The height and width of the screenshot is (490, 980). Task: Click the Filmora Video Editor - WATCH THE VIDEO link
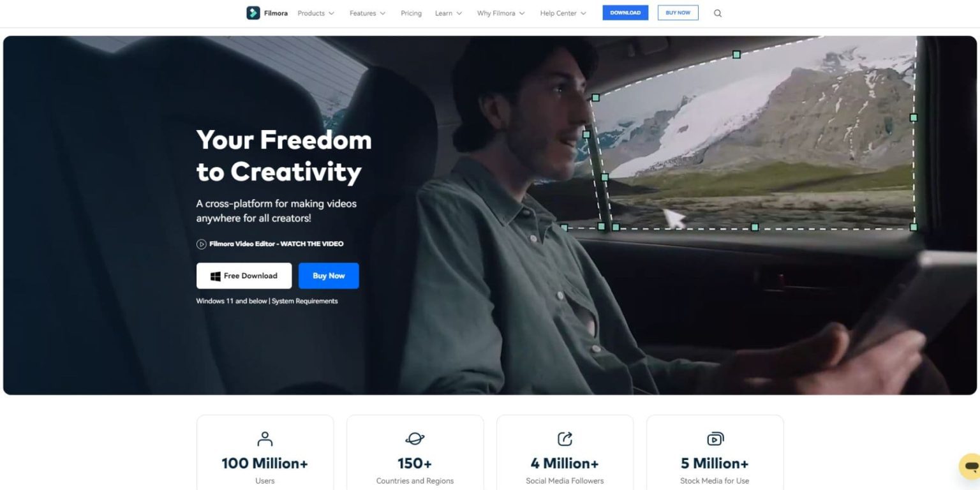click(276, 244)
